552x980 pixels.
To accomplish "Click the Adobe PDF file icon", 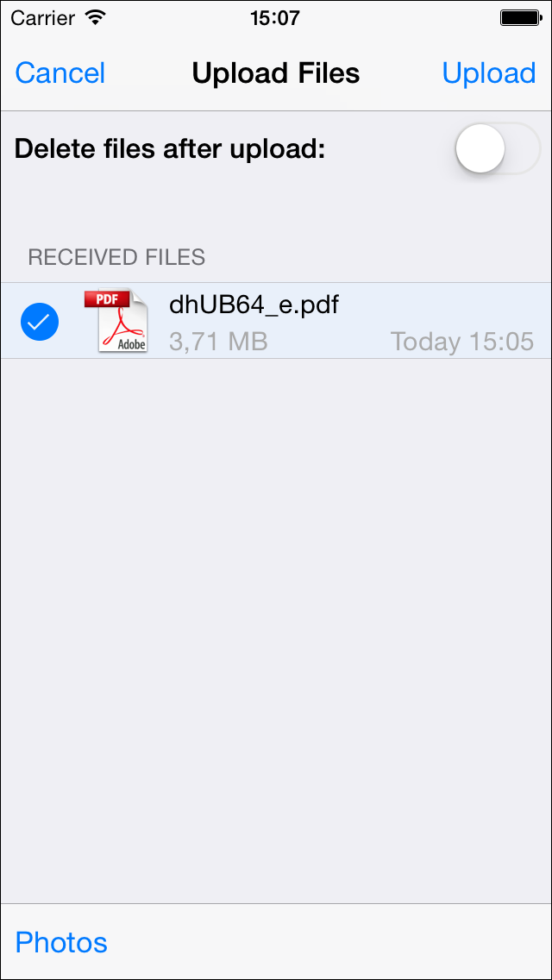I will point(116,320).
